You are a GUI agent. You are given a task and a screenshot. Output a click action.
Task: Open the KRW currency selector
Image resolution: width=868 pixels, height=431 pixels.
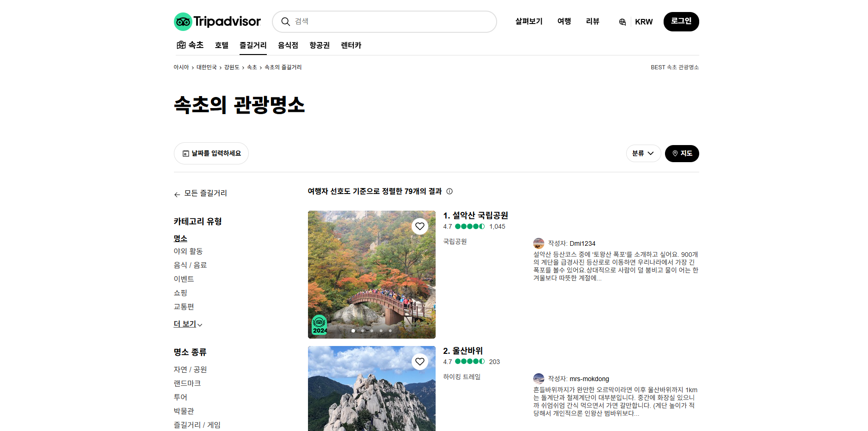[644, 21]
